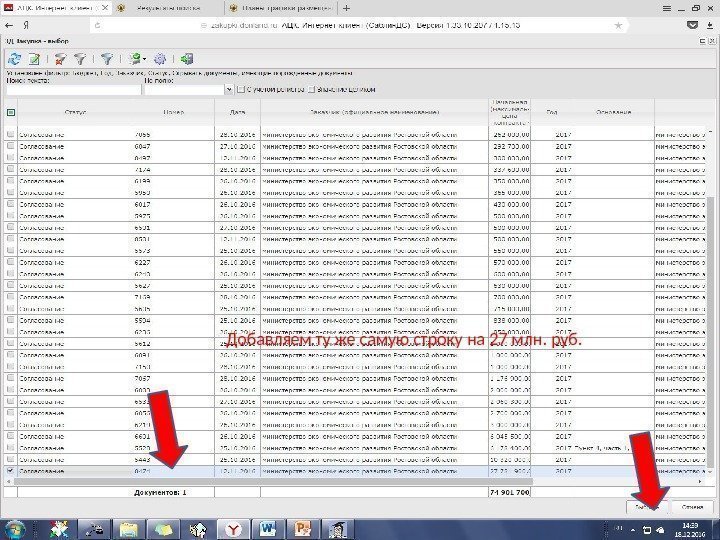The width and height of the screenshot is (720, 540).
Task: Check the row with number 7057
Action: point(11,377)
